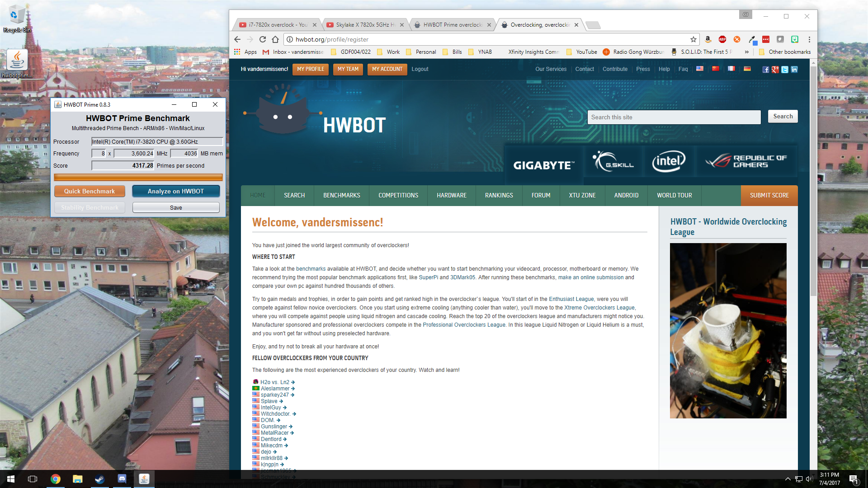Open the BENCHMARKS menu on HWBOT

[x=342, y=195]
